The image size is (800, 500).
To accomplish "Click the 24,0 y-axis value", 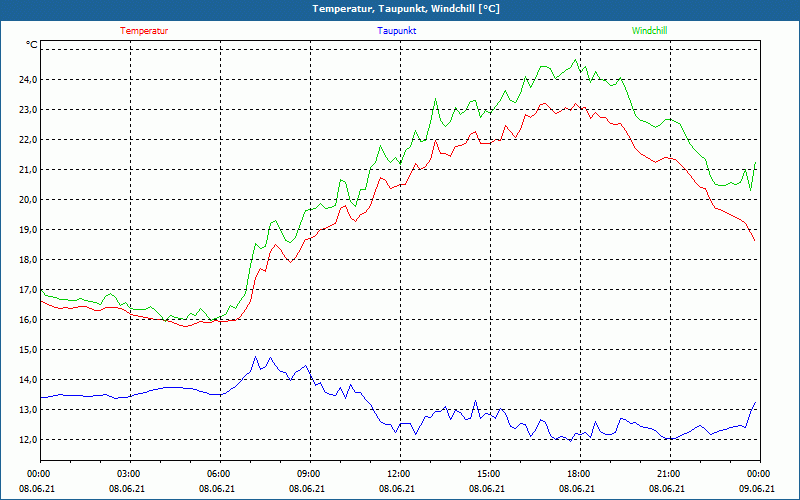I will 29,80.
